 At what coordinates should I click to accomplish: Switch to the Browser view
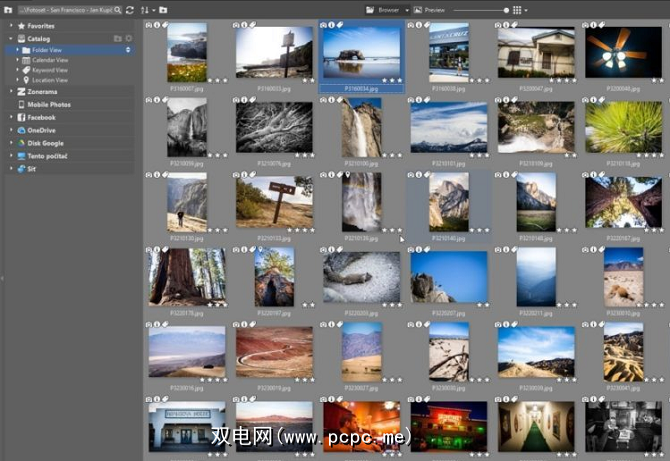(x=385, y=9)
